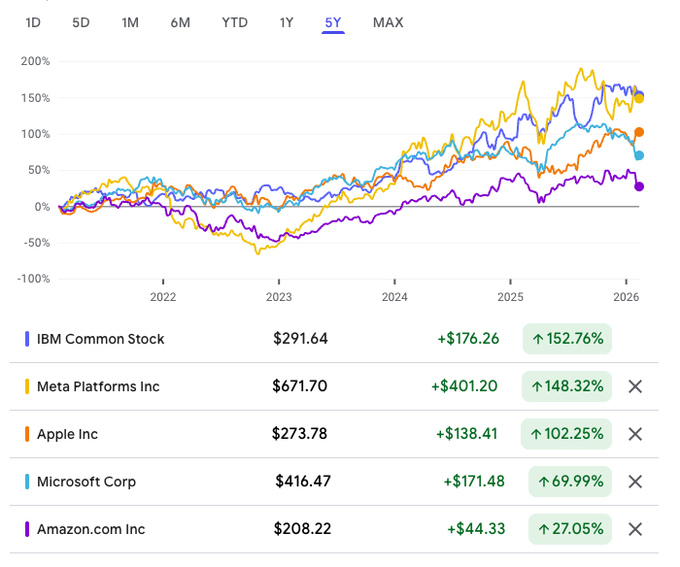Click the active 5Y range tab
This screenshot has width=680, height=567.
[x=333, y=22]
